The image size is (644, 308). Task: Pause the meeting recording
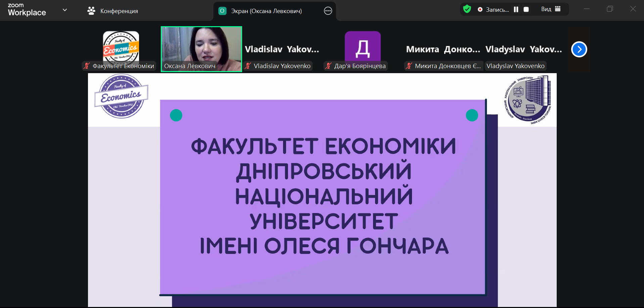point(516,9)
